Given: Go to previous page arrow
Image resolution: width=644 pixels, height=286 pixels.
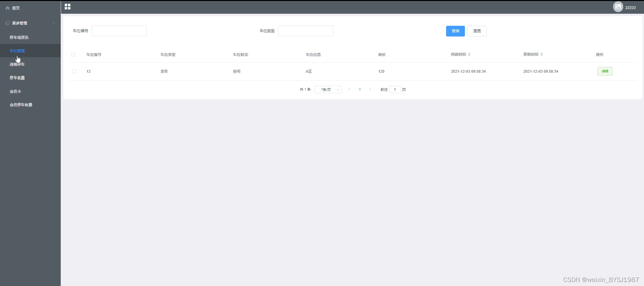Looking at the screenshot, I should coord(349,89).
